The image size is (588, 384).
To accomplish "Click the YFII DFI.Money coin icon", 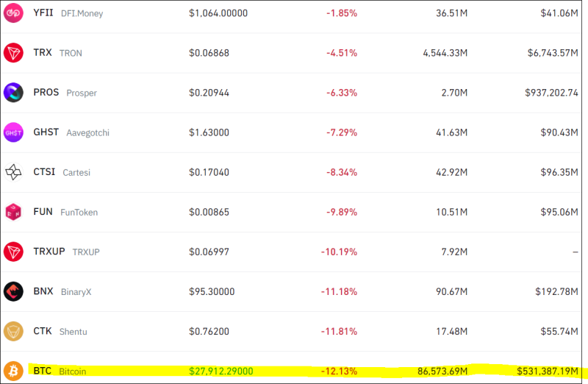I will [x=13, y=13].
